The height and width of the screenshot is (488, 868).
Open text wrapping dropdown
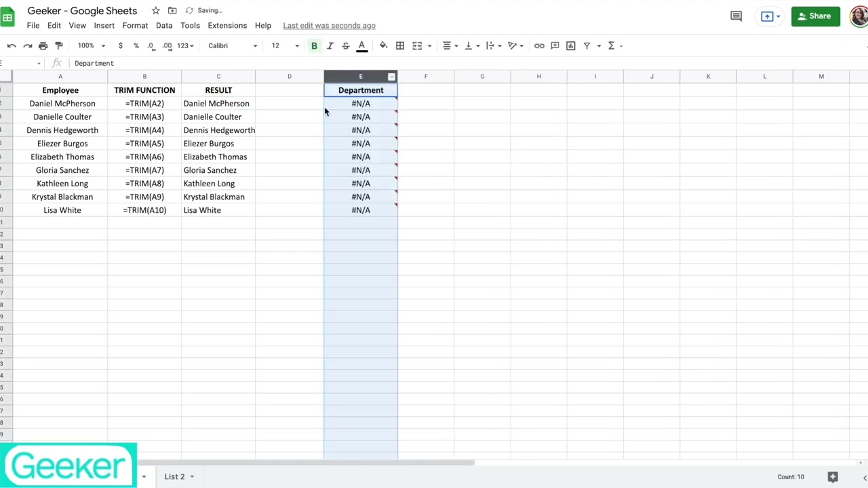tap(494, 45)
